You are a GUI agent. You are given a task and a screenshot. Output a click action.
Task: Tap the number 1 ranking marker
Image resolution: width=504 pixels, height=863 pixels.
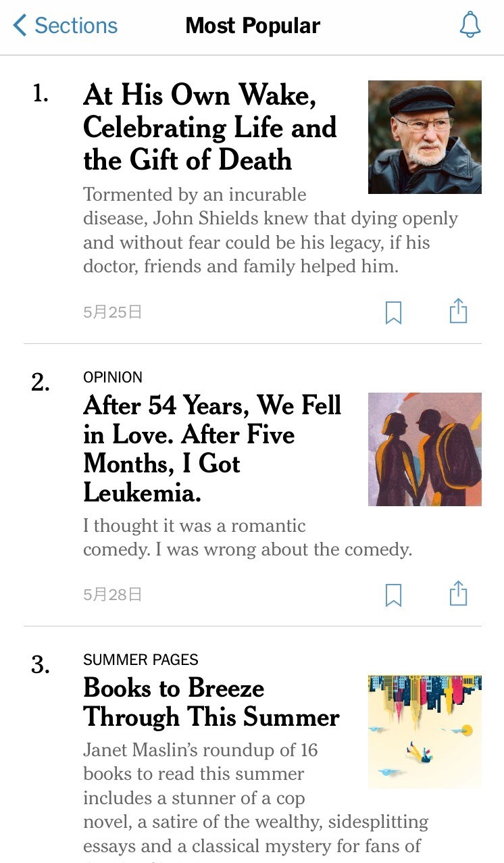pyautogui.click(x=41, y=94)
